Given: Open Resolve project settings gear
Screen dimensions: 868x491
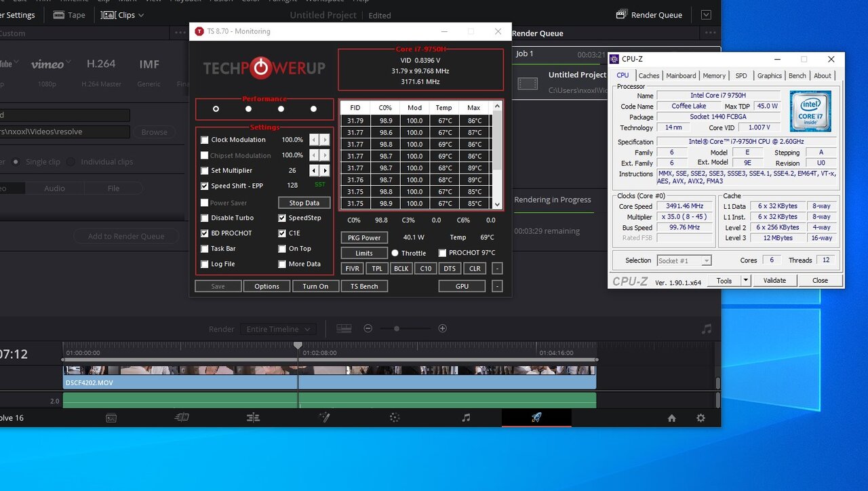Looking at the screenshot, I should pos(701,418).
